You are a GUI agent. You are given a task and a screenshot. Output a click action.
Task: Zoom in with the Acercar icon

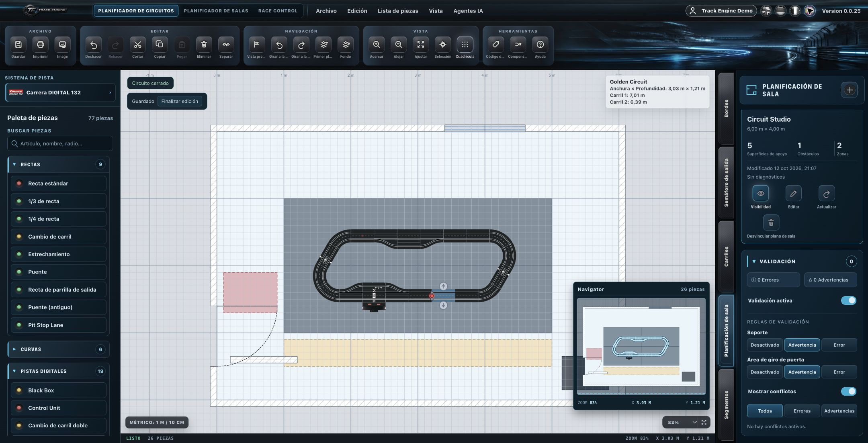coord(377,45)
